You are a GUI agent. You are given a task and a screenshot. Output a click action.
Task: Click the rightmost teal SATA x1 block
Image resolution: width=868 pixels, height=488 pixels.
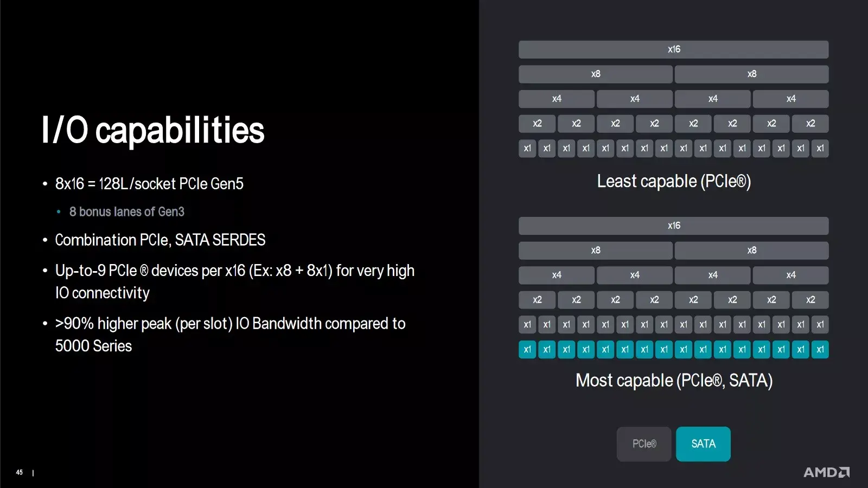[x=820, y=350]
